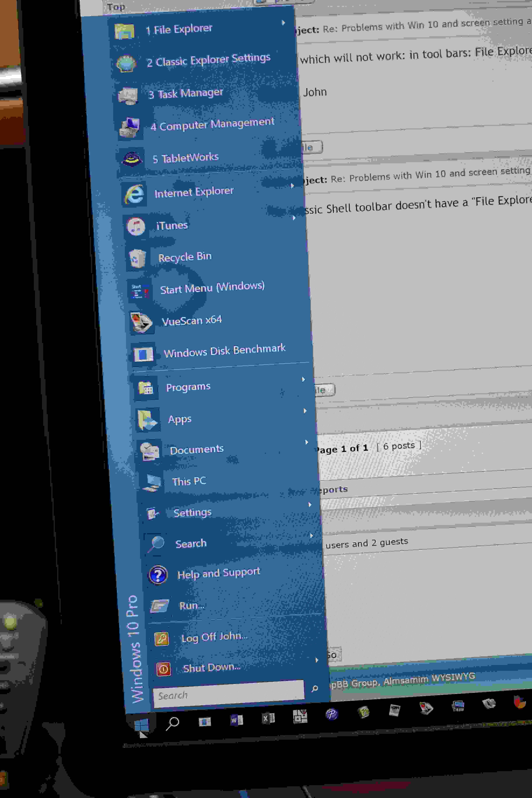Screen dimensions: 532x798
Task: Click the VueScan x64 scanner icon
Action: coord(141,322)
